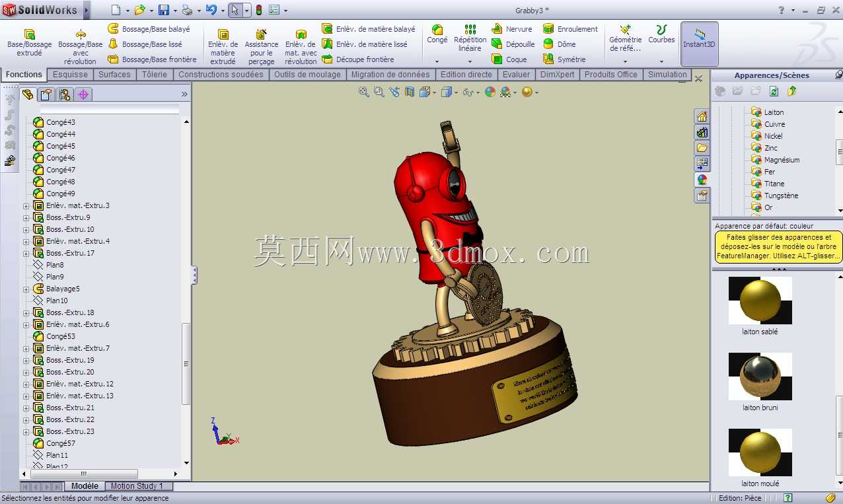The height and width of the screenshot is (504, 843).
Task: Open dropdown arrow under Courbes
Action: [661, 61]
